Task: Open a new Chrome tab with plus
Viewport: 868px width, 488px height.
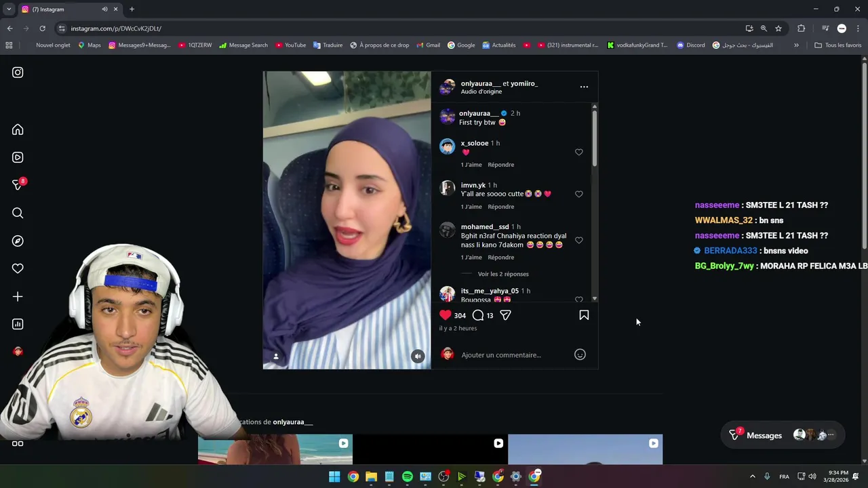Action: pos(132,9)
